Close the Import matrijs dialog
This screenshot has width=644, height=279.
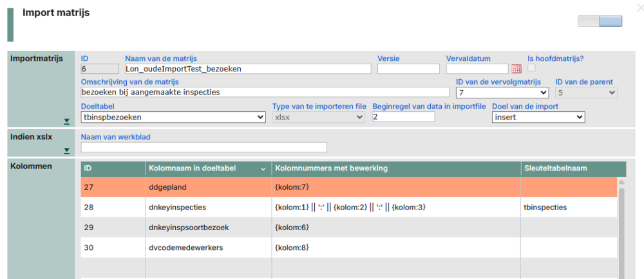tap(639, 8)
